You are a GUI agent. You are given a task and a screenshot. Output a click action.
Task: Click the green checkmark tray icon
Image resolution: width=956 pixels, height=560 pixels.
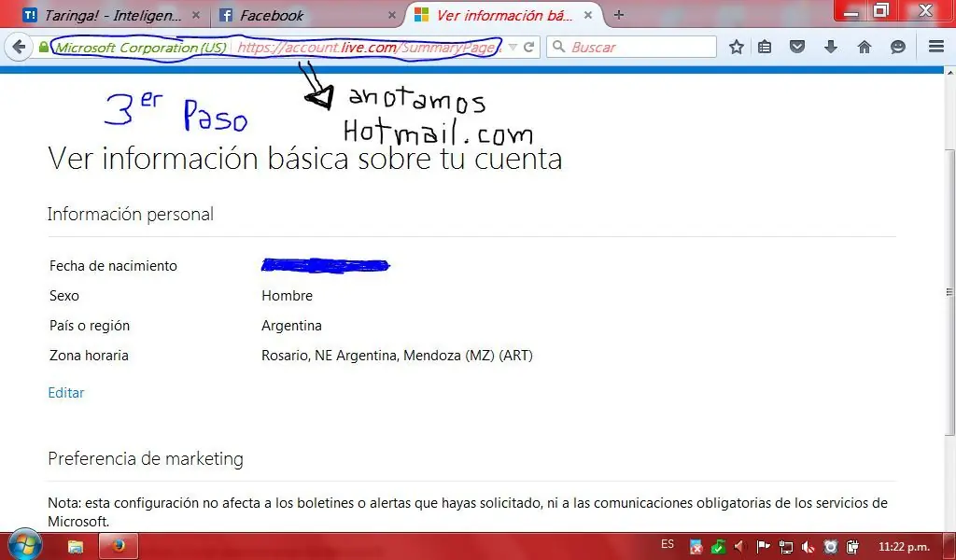click(718, 547)
